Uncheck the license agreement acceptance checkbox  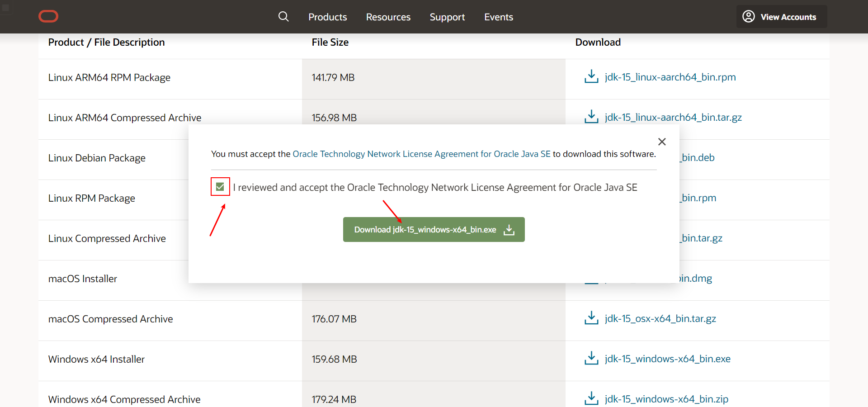click(x=220, y=187)
